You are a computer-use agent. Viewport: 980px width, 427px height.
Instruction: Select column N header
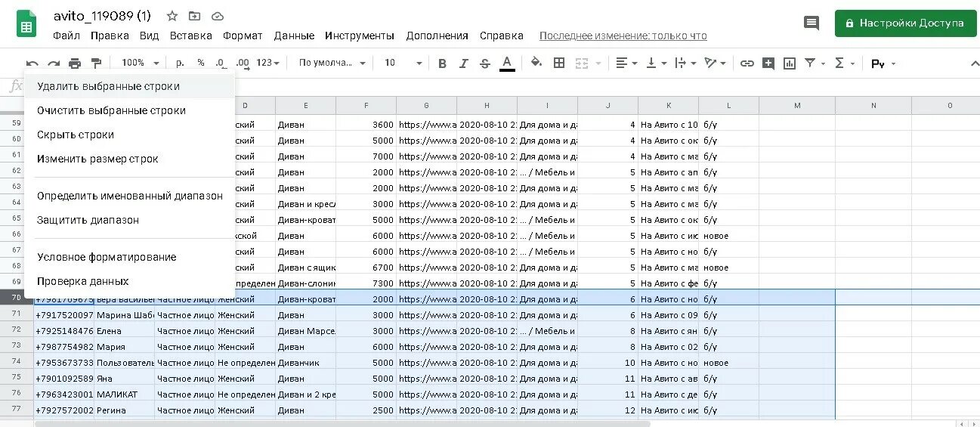873,105
